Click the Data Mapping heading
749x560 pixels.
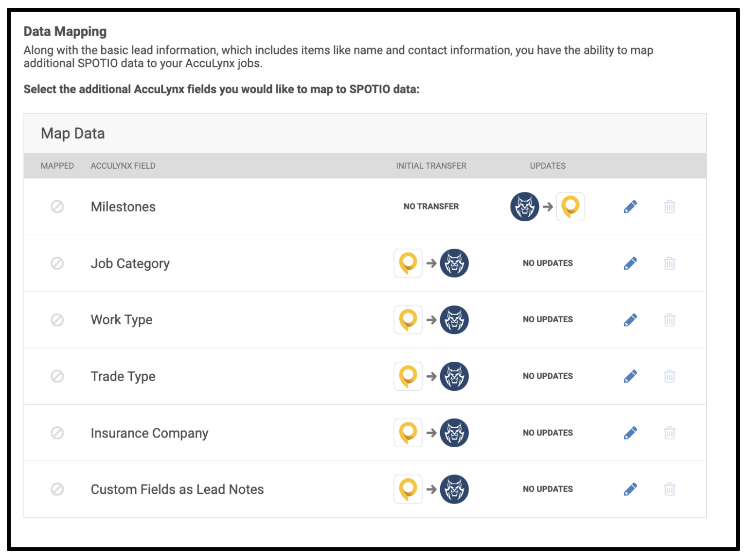point(65,31)
